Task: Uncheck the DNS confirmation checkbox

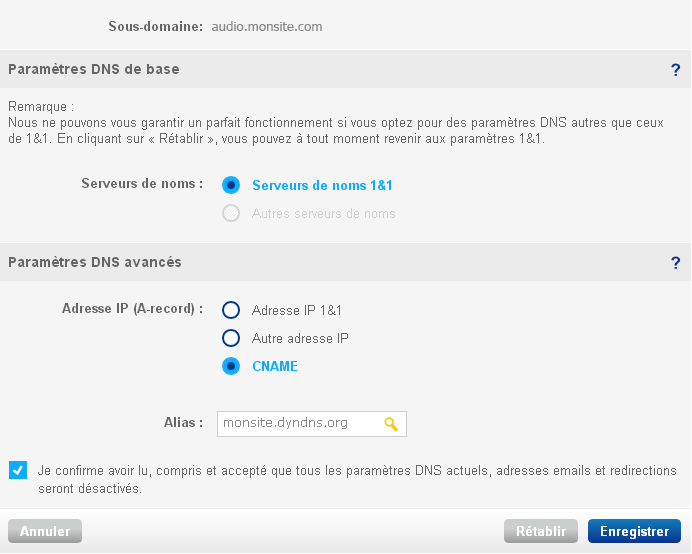Action: click(18, 470)
